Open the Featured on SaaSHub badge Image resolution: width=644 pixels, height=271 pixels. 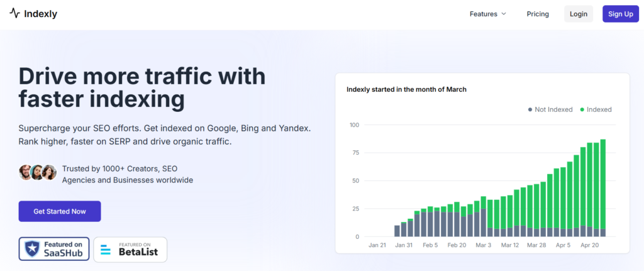54,249
